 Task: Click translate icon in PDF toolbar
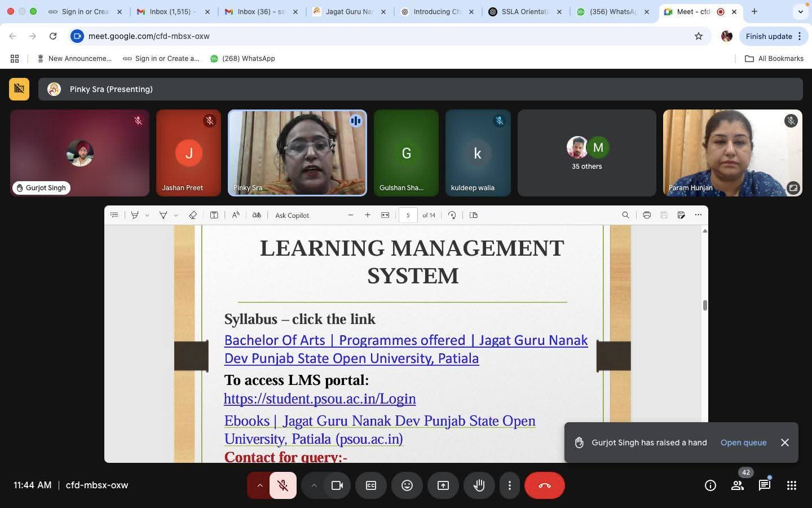(x=257, y=215)
